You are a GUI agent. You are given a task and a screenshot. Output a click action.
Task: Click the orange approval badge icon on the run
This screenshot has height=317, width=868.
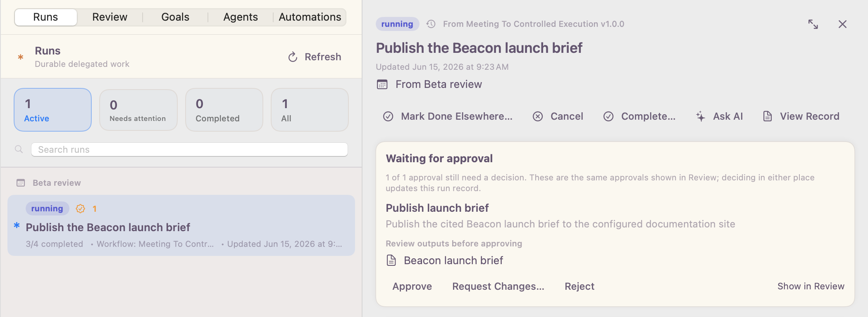(80, 209)
